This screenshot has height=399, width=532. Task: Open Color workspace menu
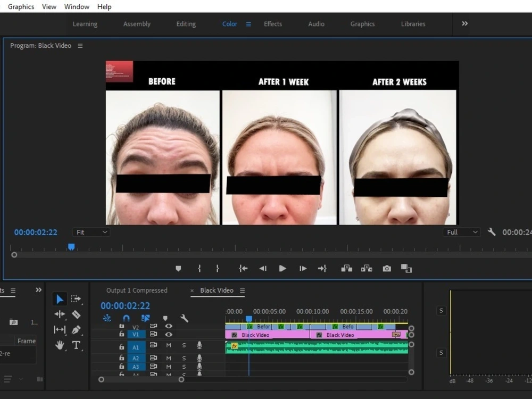(x=248, y=24)
